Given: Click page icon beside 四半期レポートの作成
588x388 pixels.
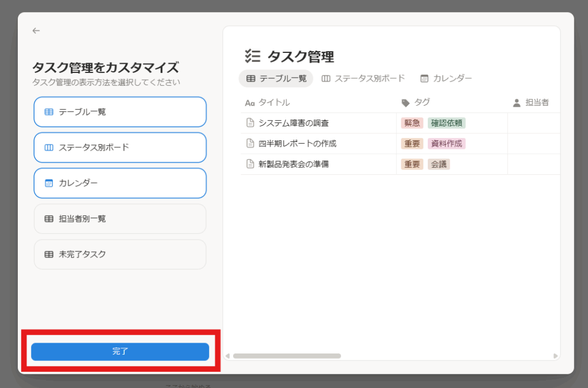Looking at the screenshot, I should (x=250, y=144).
